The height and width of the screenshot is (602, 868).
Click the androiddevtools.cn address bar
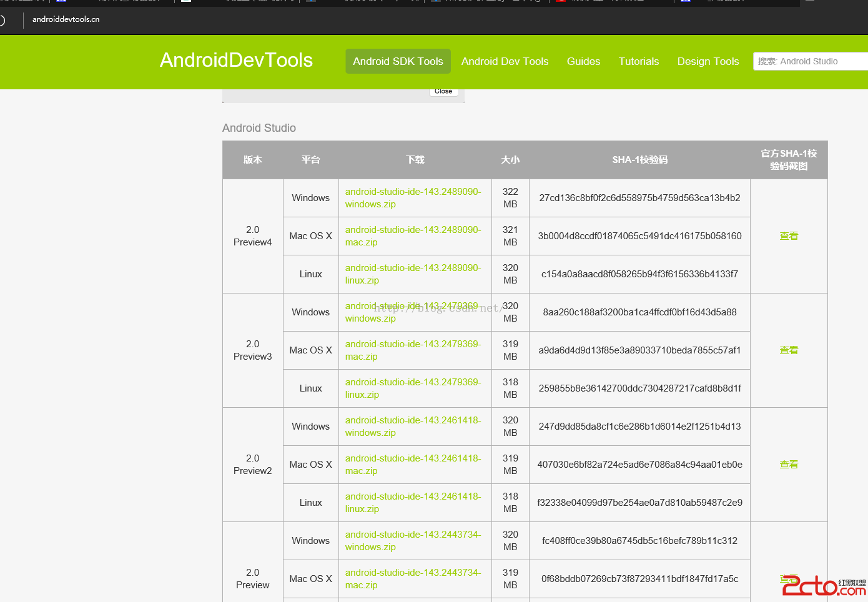(66, 19)
